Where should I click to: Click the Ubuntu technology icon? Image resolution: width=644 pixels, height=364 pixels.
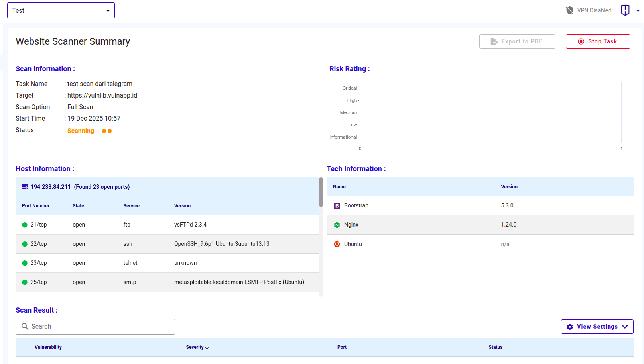(x=337, y=244)
